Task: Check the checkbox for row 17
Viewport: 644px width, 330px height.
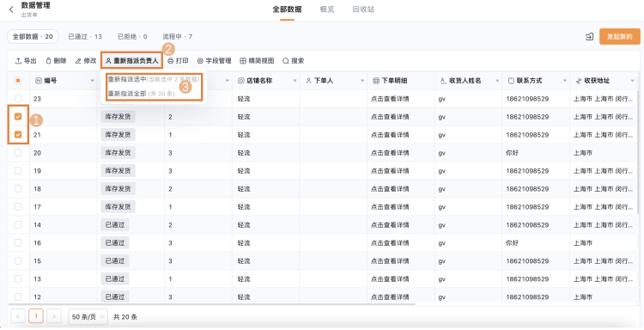Action: click(18, 207)
